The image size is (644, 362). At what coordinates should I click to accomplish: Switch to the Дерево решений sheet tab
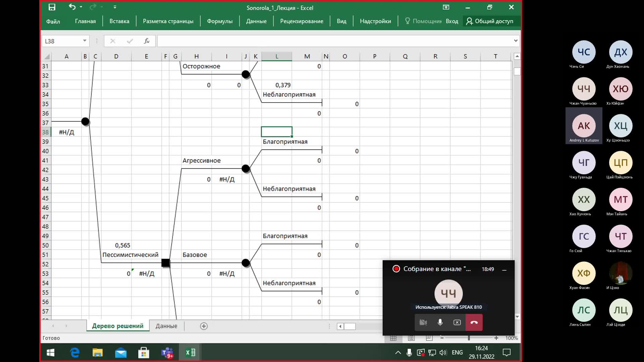pos(118,326)
